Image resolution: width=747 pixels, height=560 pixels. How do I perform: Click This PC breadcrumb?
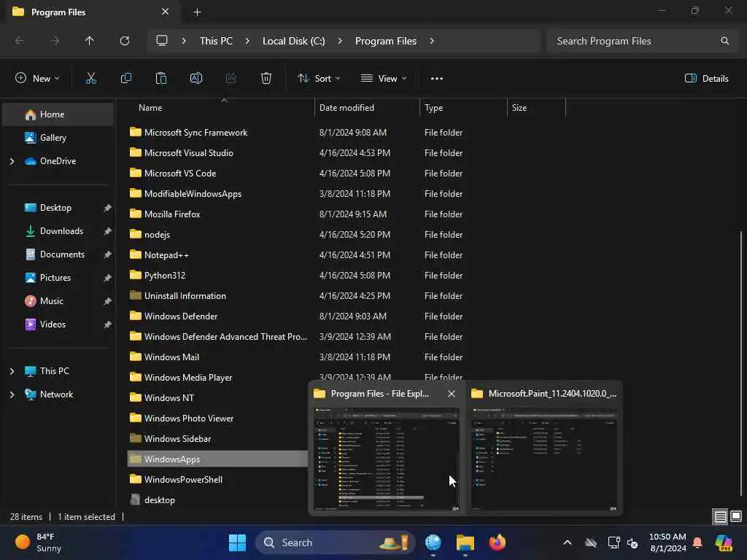point(216,41)
